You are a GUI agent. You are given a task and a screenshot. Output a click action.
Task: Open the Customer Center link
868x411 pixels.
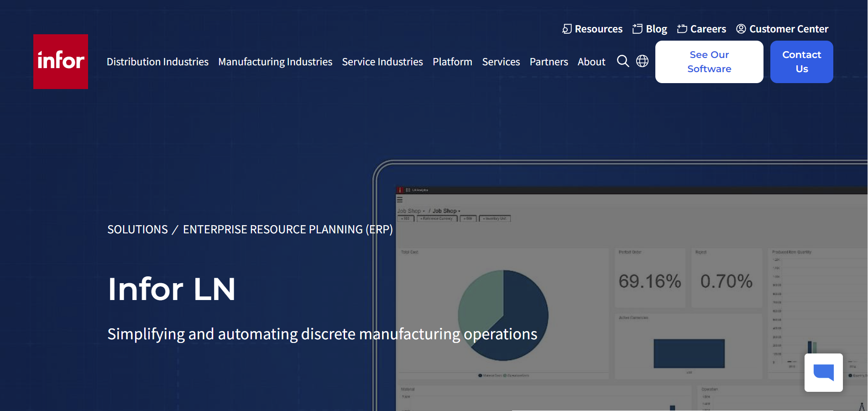tap(789, 29)
